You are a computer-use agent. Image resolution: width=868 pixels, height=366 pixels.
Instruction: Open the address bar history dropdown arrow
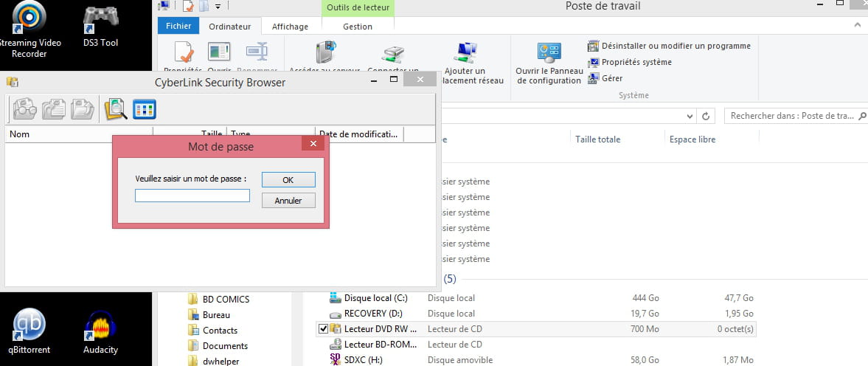tap(690, 117)
